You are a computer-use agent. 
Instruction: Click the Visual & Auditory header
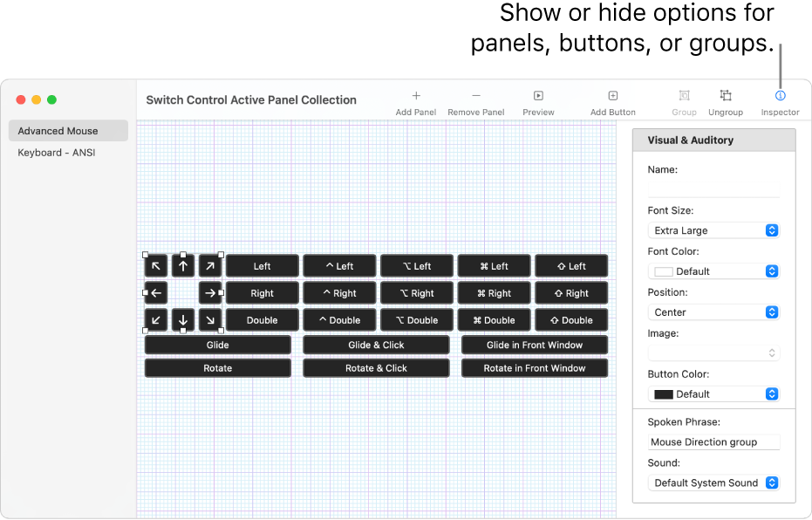713,140
